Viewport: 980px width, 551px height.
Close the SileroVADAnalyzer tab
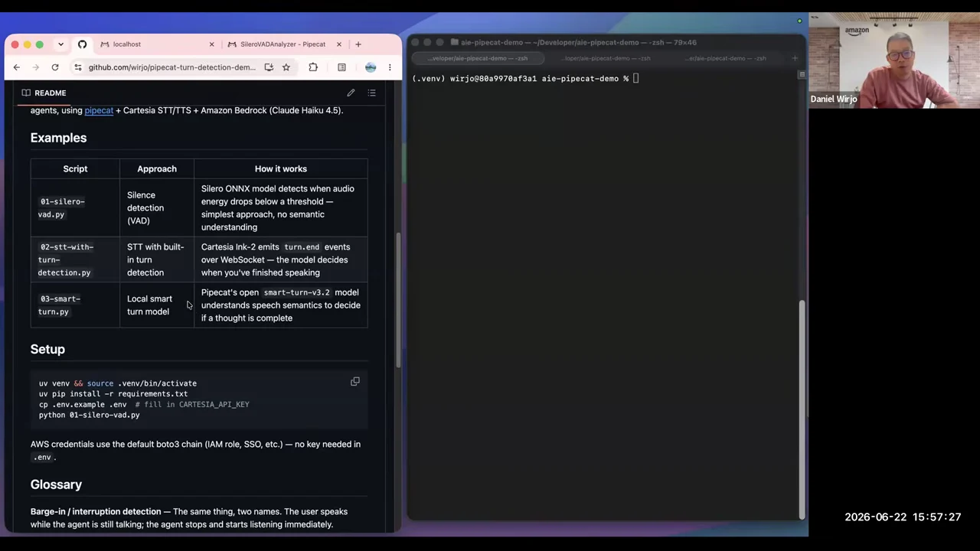click(339, 44)
